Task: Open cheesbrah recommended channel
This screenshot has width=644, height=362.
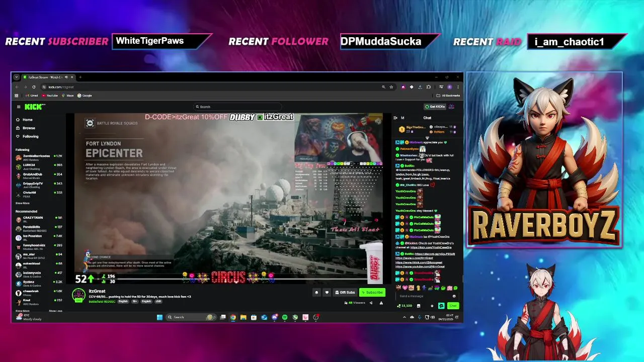Action: [x=39, y=293]
